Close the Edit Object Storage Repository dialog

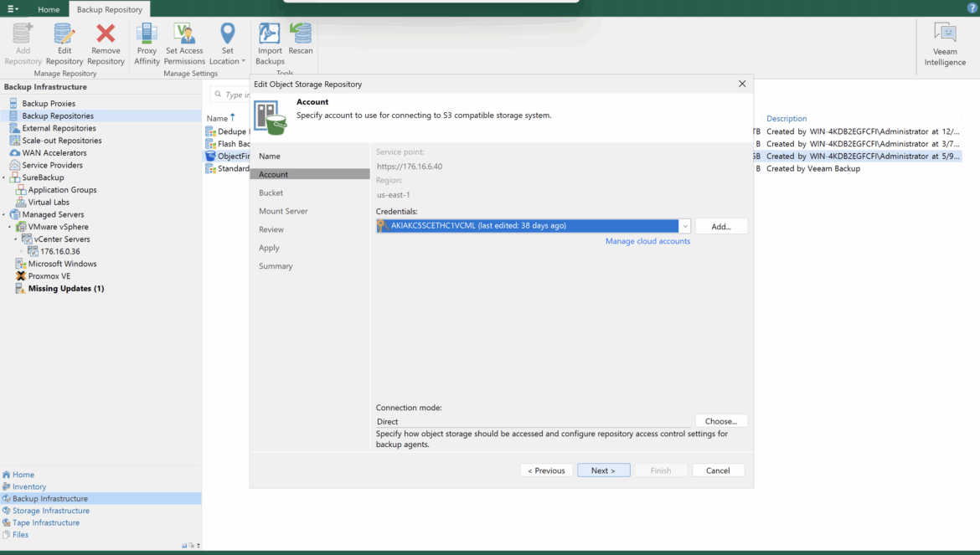click(x=742, y=84)
